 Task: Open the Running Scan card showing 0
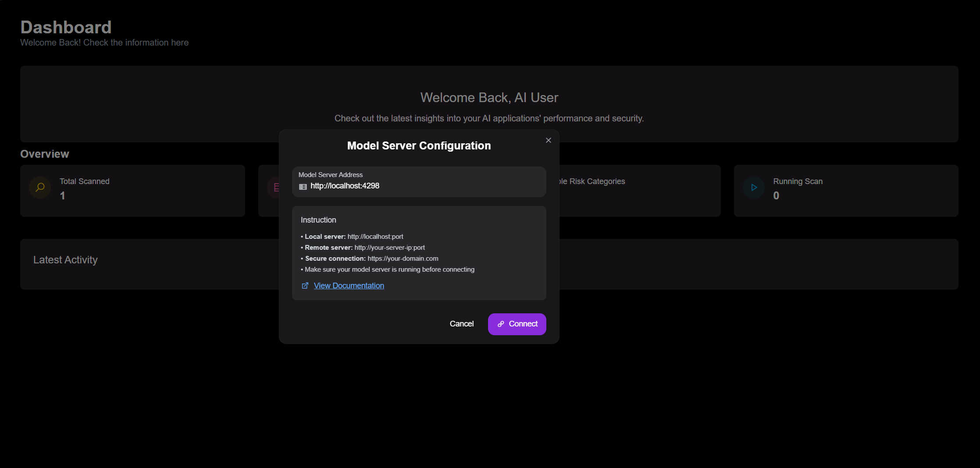pos(846,191)
